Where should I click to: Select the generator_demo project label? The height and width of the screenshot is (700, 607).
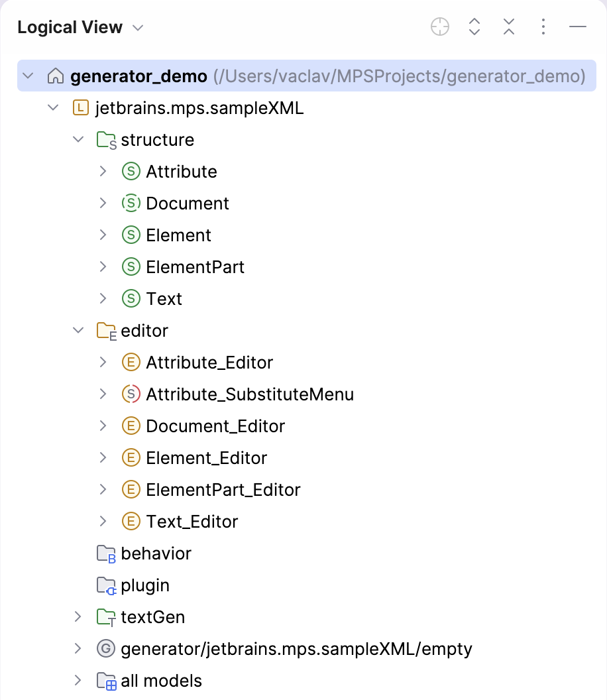click(x=138, y=76)
